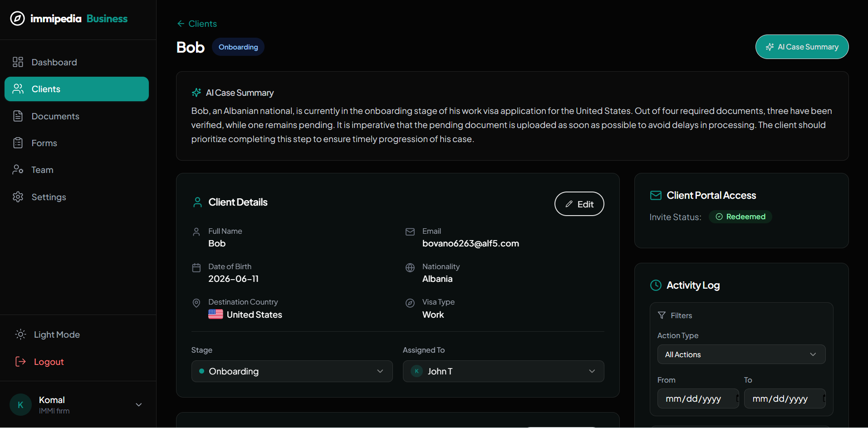Viewport: 868px width, 428px height.
Task: Click the Komal K avatar
Action: click(x=20, y=405)
